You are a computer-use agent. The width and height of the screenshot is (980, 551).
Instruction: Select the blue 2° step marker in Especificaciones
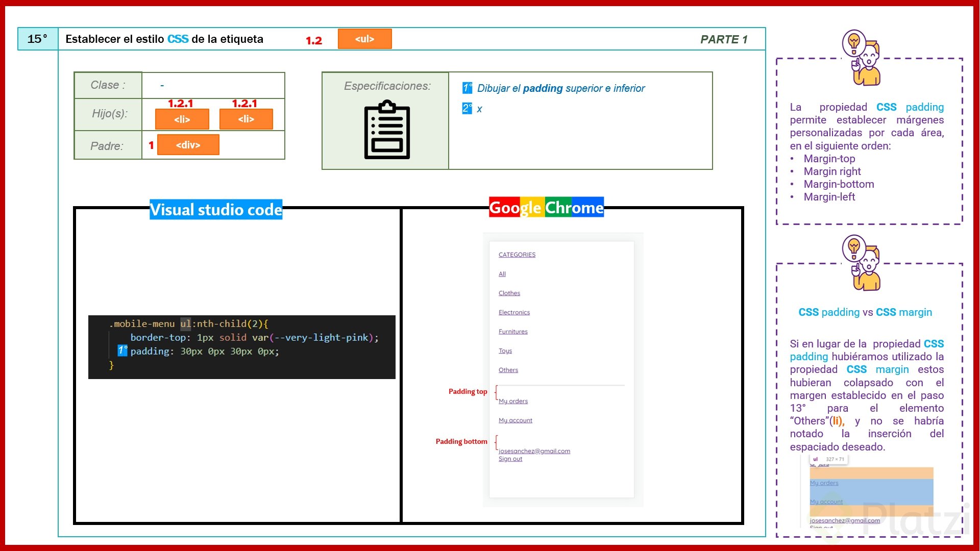tap(467, 109)
